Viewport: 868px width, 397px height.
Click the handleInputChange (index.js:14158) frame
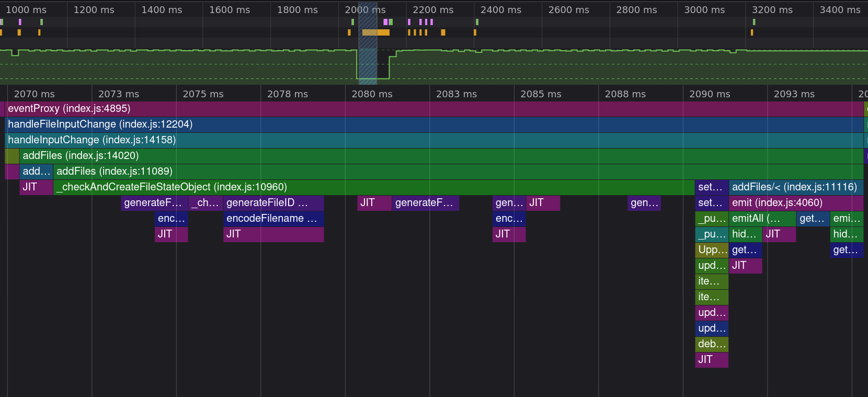coord(434,140)
